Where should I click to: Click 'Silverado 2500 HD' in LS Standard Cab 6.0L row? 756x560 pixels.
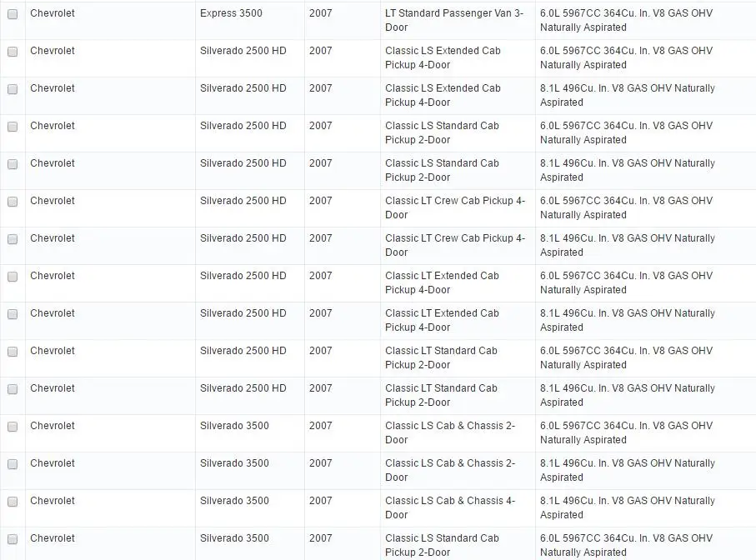tap(243, 126)
